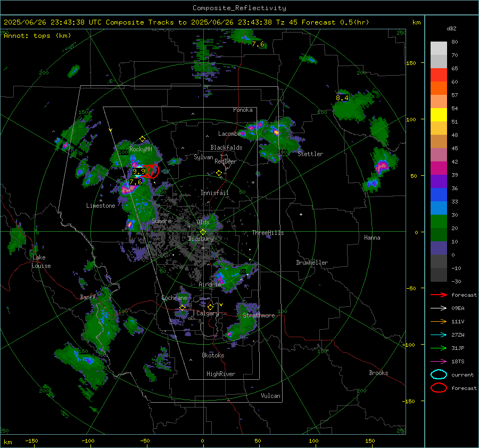Click the red forecast ellipse legend icon

pos(439,388)
